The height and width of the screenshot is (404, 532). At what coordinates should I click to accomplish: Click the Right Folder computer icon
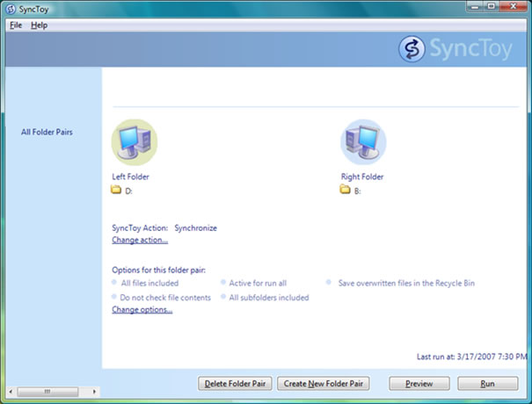pos(363,142)
